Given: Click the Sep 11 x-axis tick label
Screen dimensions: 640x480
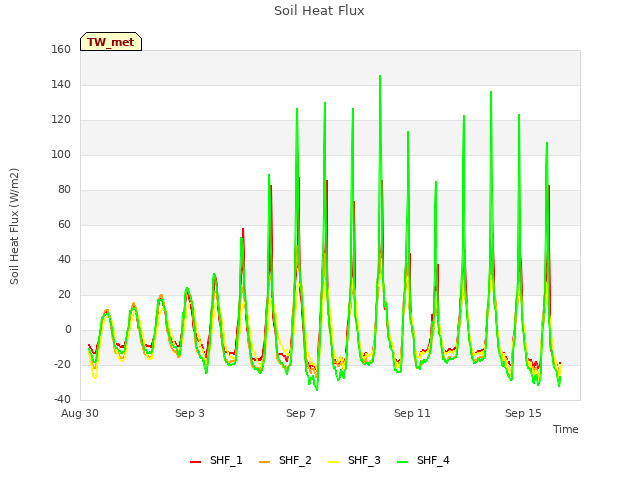Looking at the screenshot, I should [x=412, y=413].
